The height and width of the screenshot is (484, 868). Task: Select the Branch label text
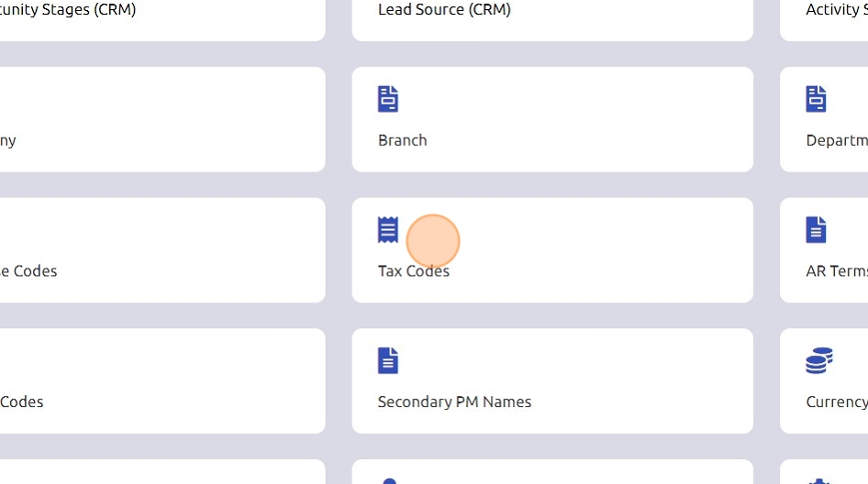pos(402,140)
